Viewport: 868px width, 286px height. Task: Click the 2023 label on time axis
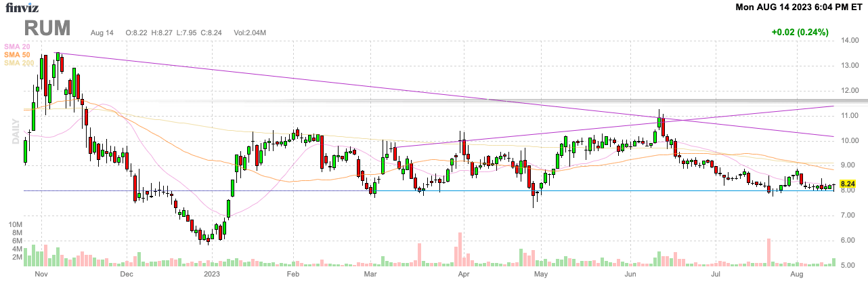tap(212, 274)
